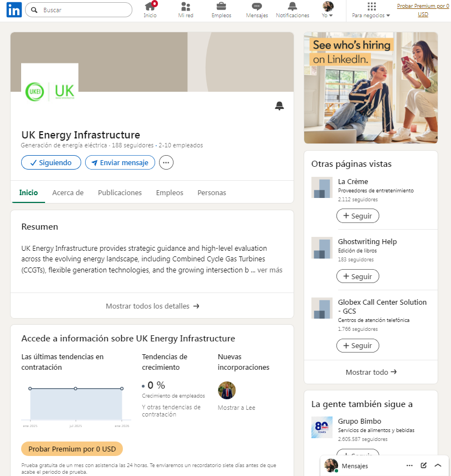Switch to company Empleos tab

[x=170, y=193]
